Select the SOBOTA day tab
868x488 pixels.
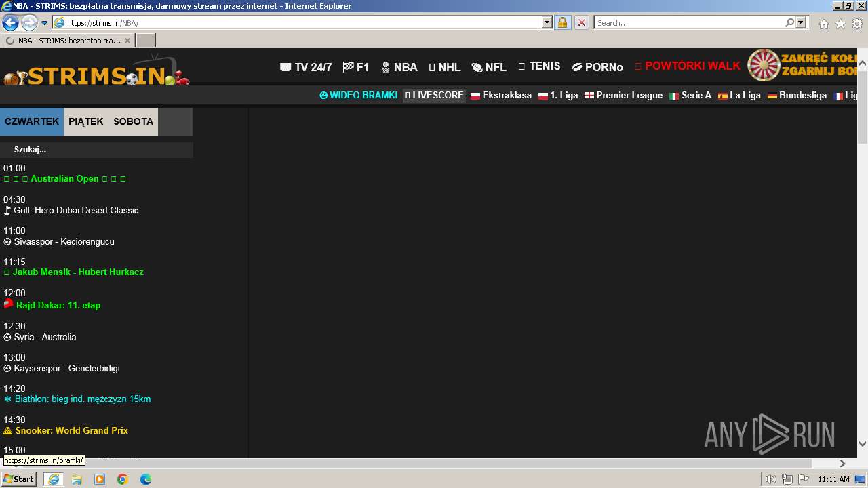[134, 121]
